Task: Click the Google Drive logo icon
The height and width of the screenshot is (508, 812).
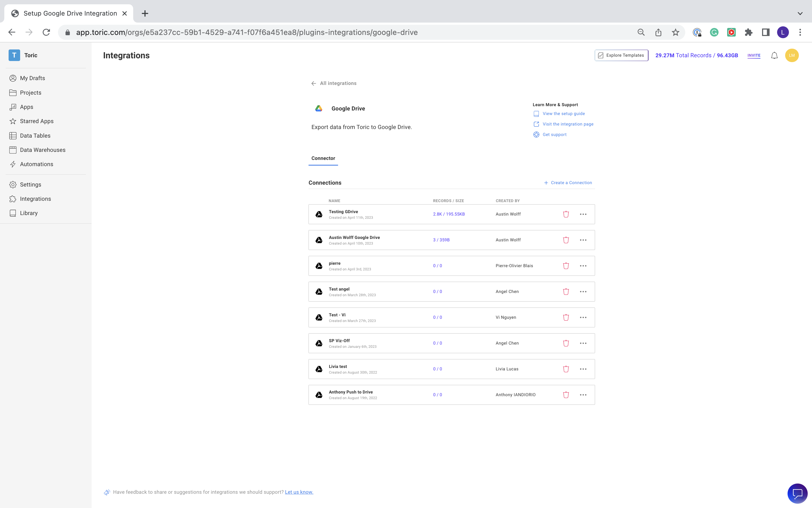Action: click(x=318, y=109)
